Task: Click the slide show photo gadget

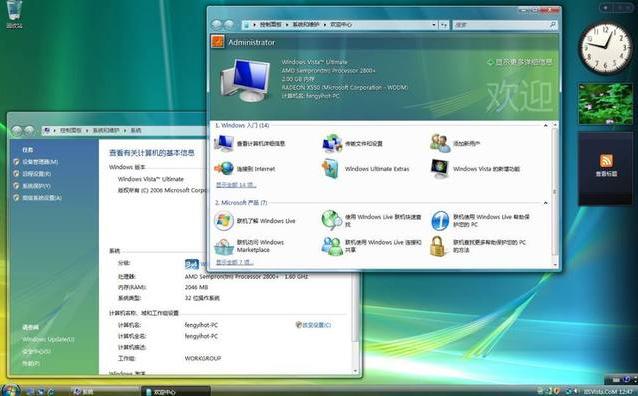Action: [x=606, y=104]
